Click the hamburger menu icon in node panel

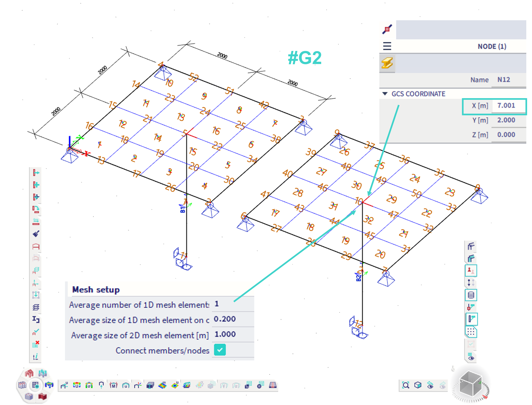coord(387,46)
